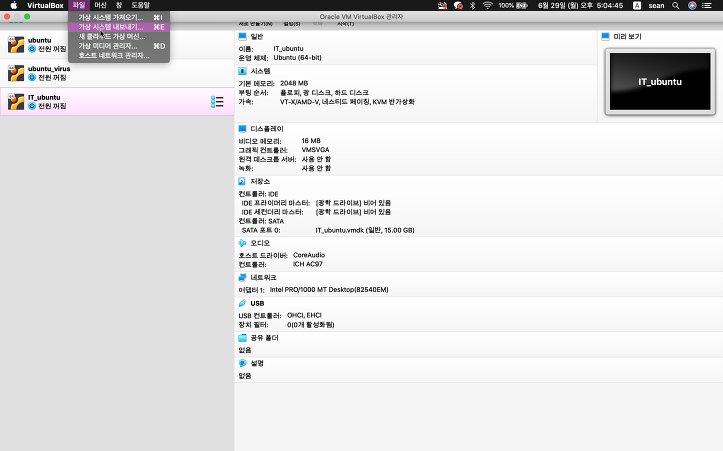Open the 설명 settings heading
The width and height of the screenshot is (723, 451).
[x=257, y=363]
